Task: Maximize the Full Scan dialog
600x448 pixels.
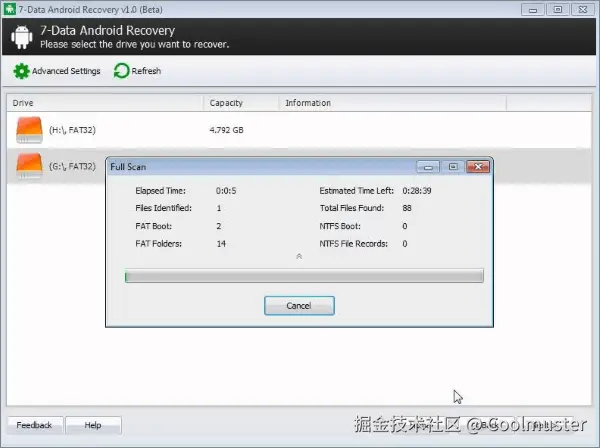Action: [453, 166]
